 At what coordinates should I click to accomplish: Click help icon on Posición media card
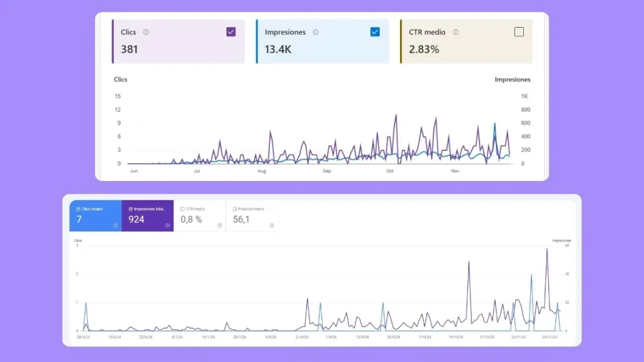click(271, 225)
